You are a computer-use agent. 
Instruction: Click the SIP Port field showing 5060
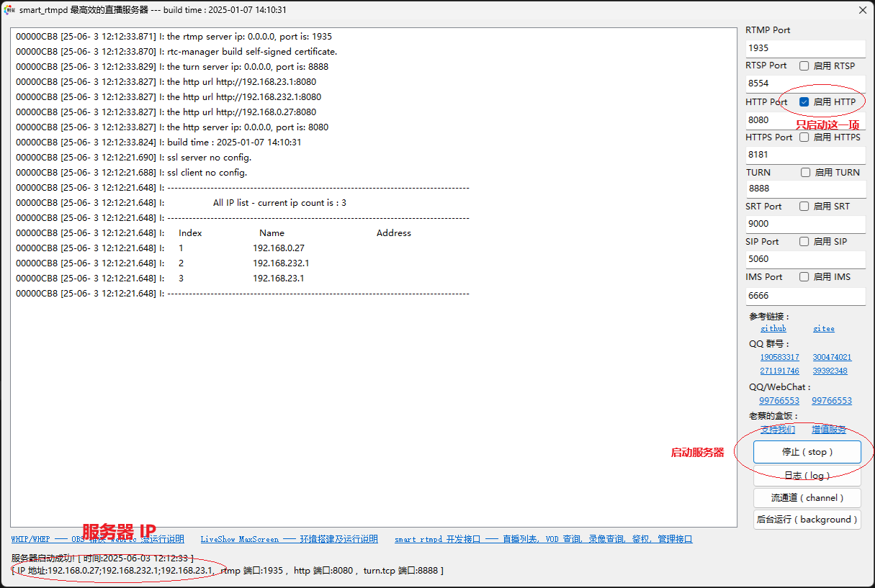[805, 258]
